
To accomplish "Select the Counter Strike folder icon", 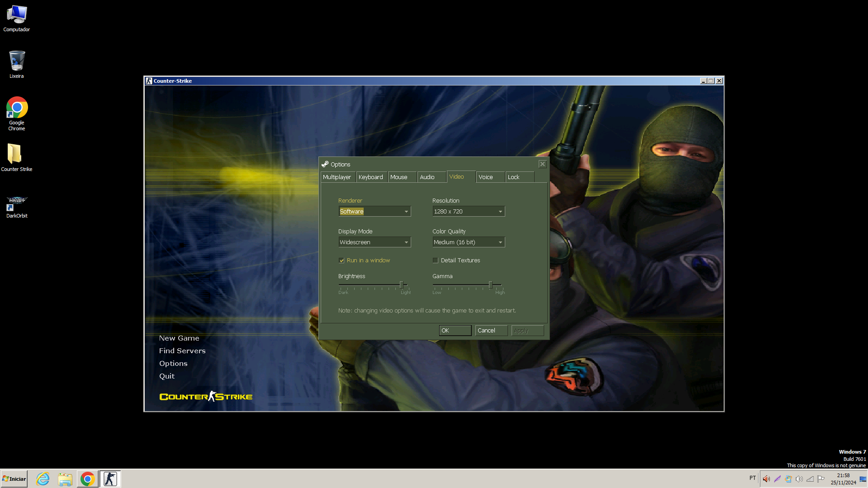I will (x=17, y=157).
